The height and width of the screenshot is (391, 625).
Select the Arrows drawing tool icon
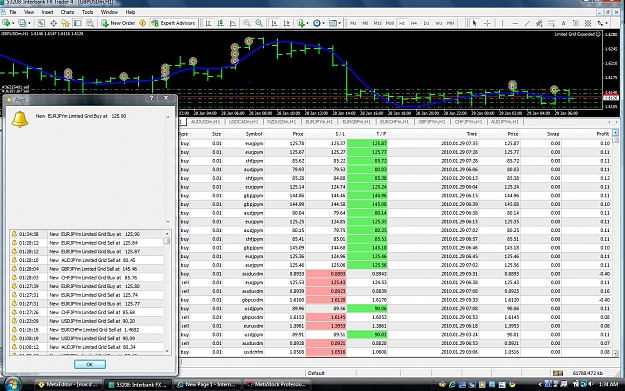point(599,23)
